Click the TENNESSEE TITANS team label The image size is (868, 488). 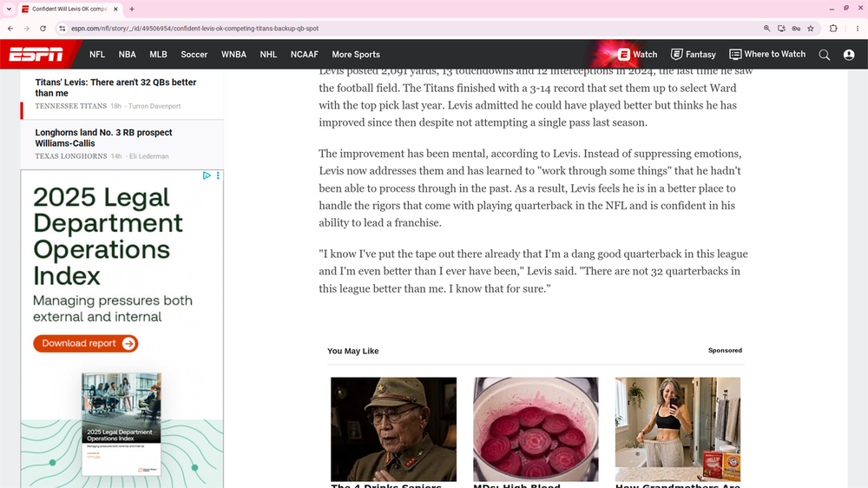point(71,106)
